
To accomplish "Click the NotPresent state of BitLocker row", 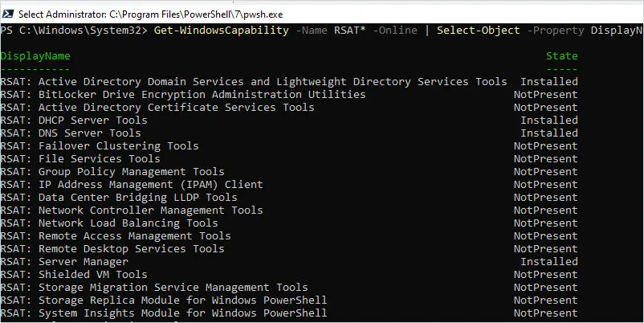I will coord(546,95).
